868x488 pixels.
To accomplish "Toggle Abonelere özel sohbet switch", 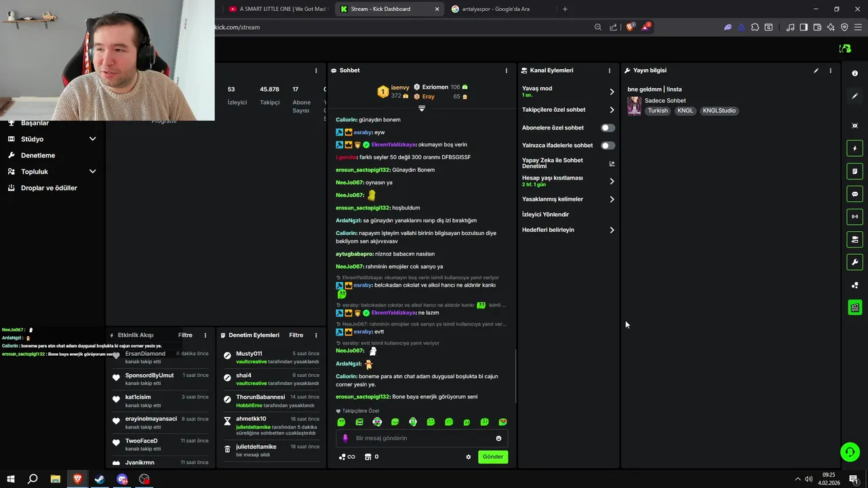I will 608,127.
